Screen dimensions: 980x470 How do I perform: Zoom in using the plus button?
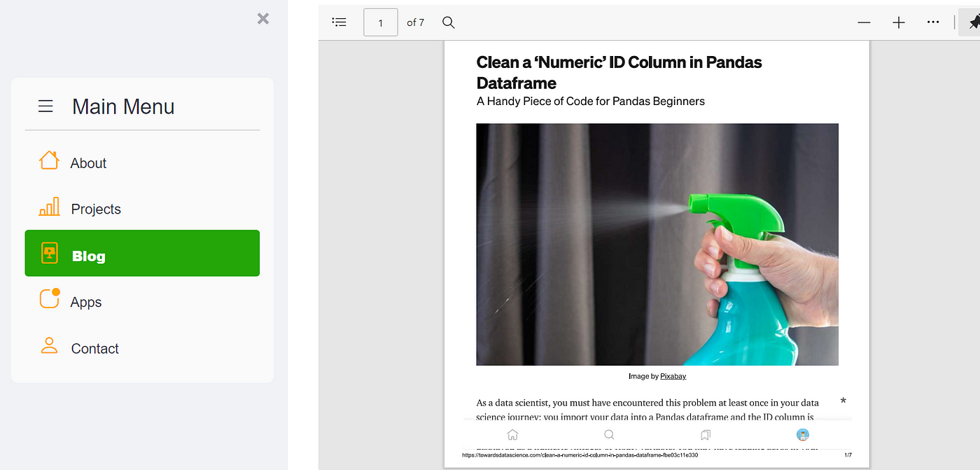(x=899, y=22)
